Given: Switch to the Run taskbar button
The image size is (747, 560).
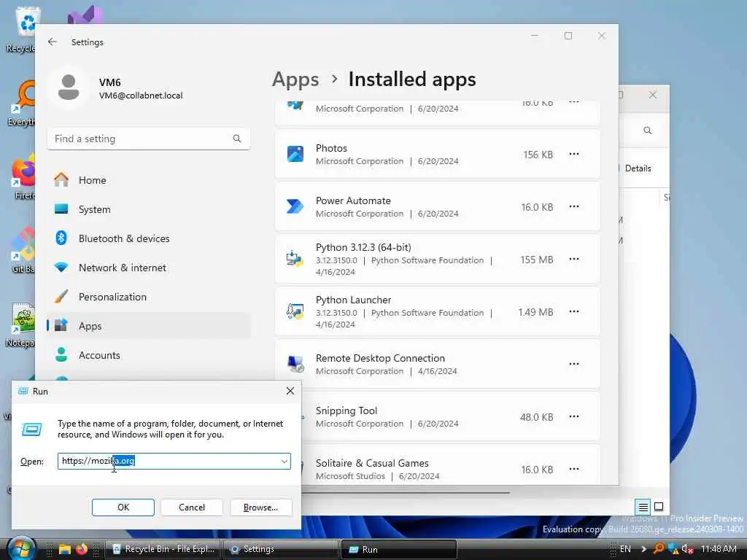Looking at the screenshot, I should (399, 549).
